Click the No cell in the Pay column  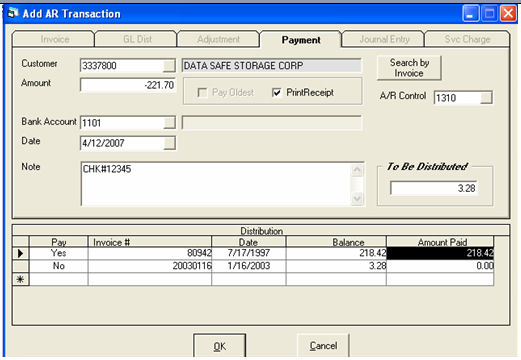(x=59, y=266)
